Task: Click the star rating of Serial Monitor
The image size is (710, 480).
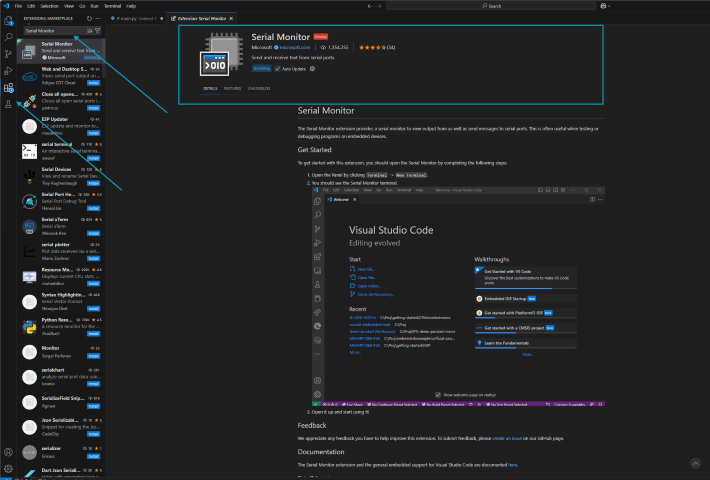Action: tap(377, 48)
